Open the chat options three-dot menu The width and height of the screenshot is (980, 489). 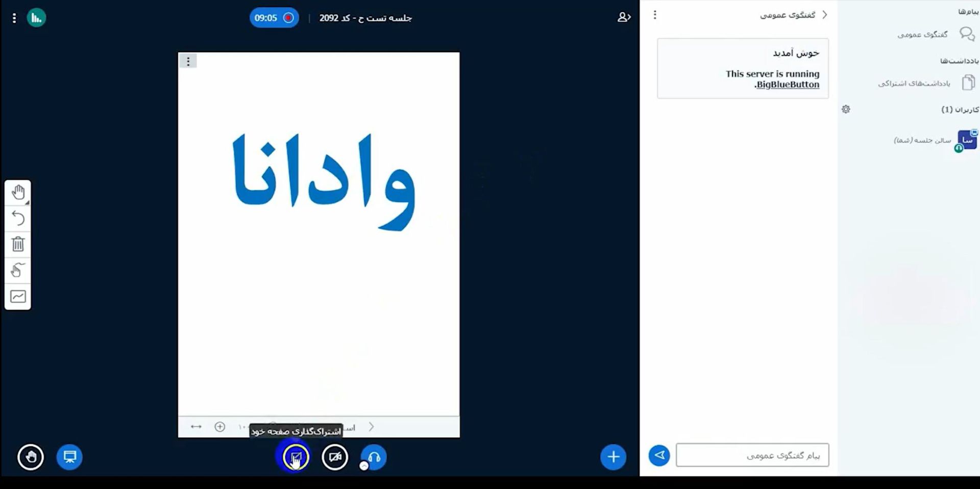[655, 15]
